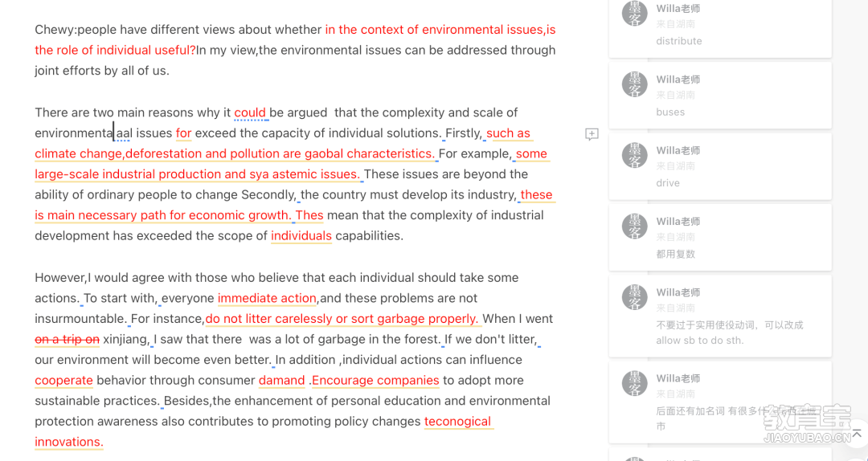Click the Willa老师 name on the drive comment
Image resolution: width=868 pixels, height=461 pixels.
678,150
